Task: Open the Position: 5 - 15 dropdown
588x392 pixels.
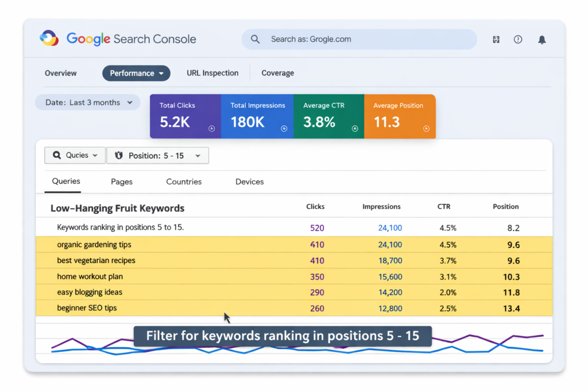Action: (158, 155)
